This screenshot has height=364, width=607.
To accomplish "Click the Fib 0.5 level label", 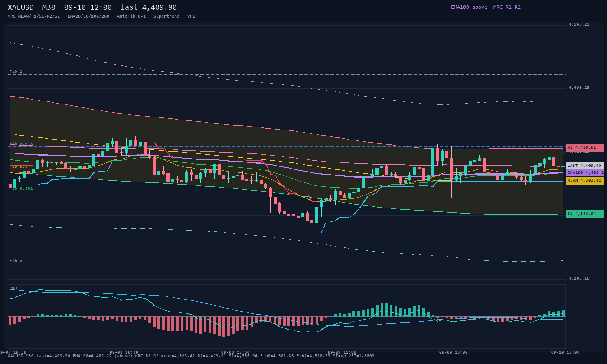I will 19,166.
